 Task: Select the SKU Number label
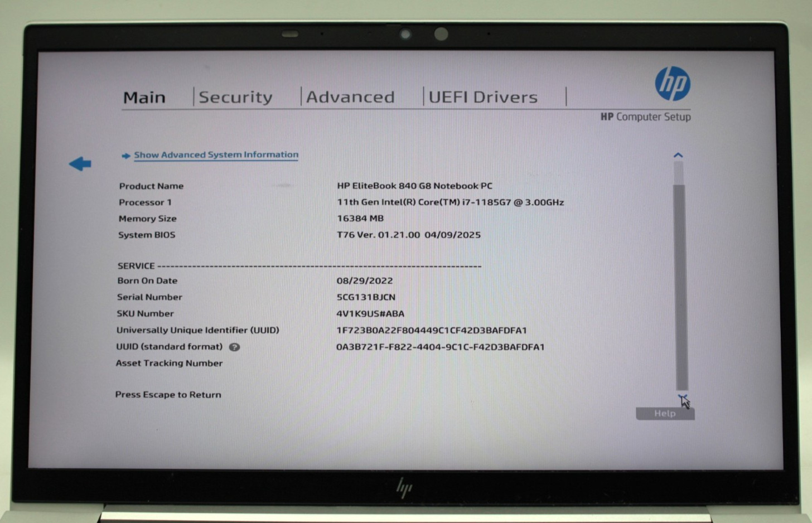[145, 313]
